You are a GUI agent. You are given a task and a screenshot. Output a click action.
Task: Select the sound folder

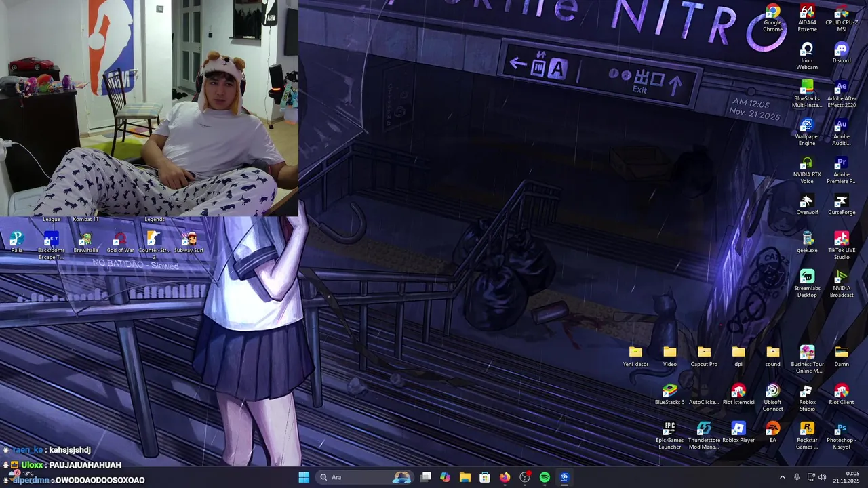pos(773,357)
